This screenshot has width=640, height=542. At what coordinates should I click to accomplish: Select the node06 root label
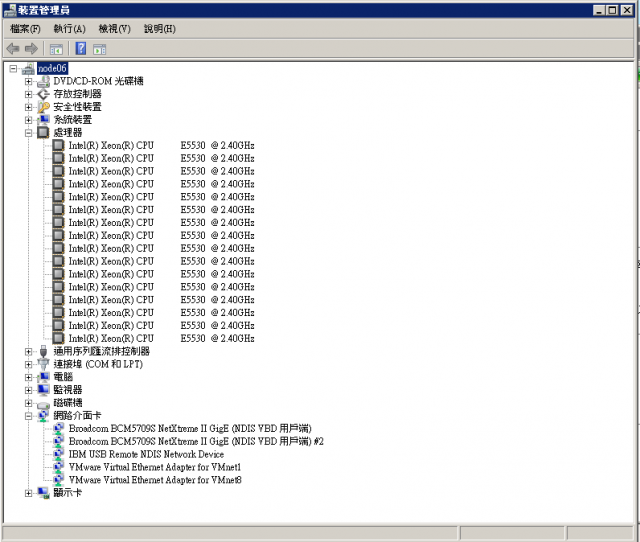coord(52,69)
